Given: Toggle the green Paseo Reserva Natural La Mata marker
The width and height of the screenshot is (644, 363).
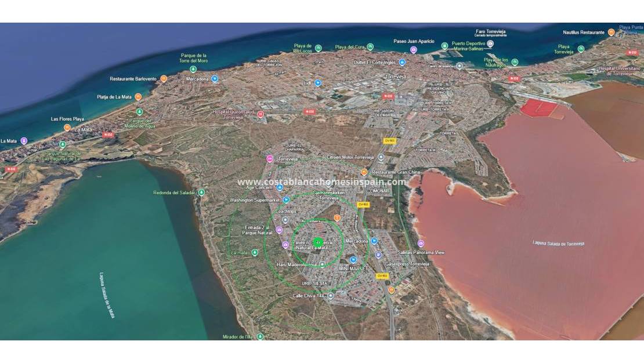Looking at the screenshot, I should [317, 242].
